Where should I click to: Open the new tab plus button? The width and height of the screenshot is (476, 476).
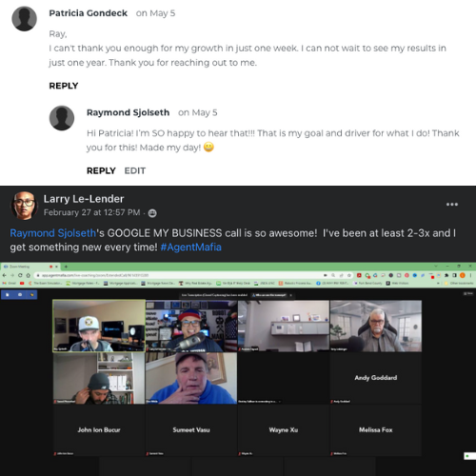(x=66, y=267)
